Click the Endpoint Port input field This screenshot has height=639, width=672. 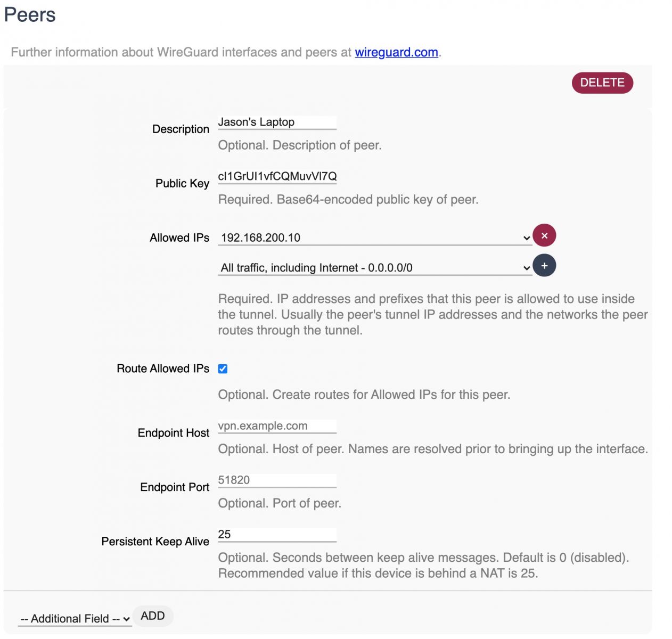pyautogui.click(x=277, y=480)
